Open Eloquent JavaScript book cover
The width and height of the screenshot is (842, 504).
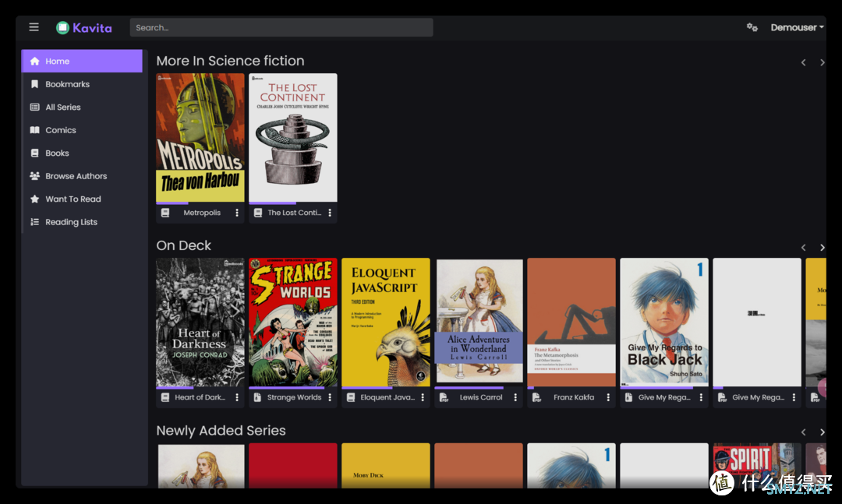click(x=386, y=322)
